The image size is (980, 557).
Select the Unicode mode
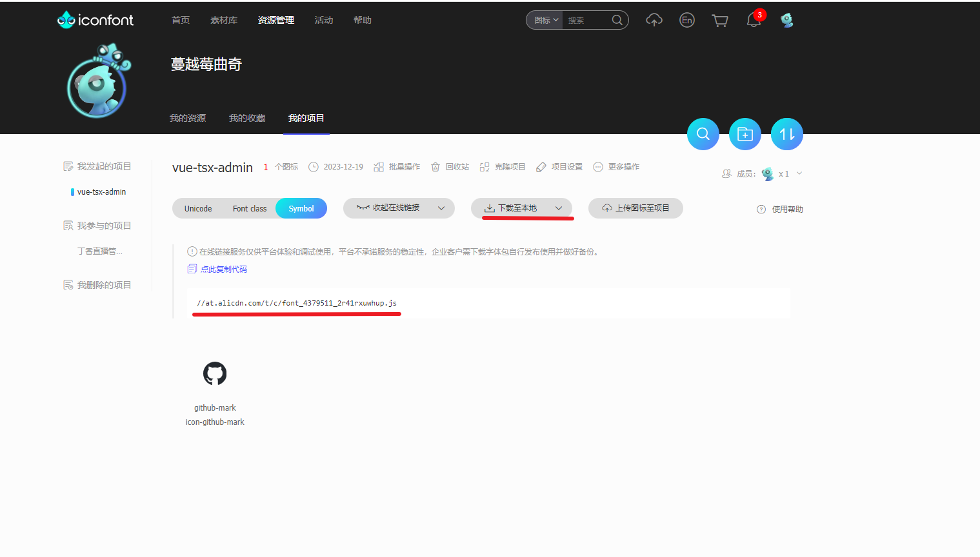pos(198,208)
